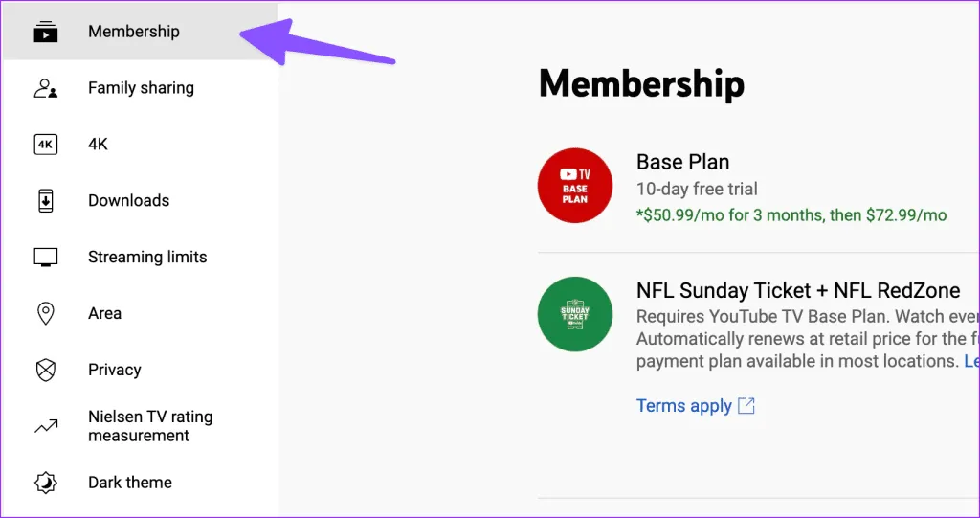The image size is (980, 518).
Task: Click the Family sharing people icon
Action: click(x=45, y=88)
